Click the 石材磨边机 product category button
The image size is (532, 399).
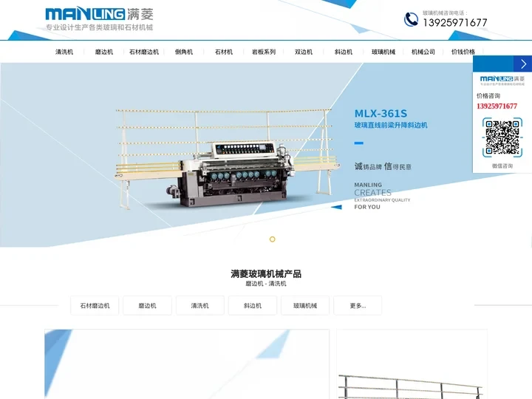95,305
